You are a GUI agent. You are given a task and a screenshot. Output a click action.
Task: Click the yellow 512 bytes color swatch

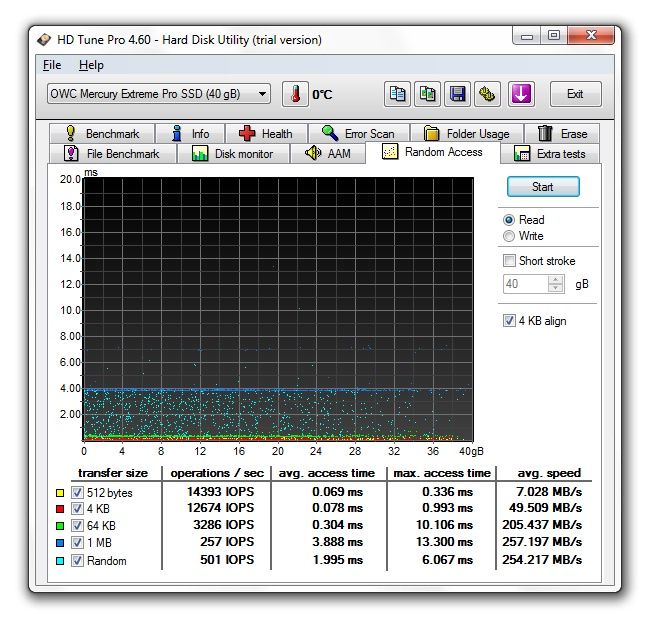pyautogui.click(x=60, y=493)
